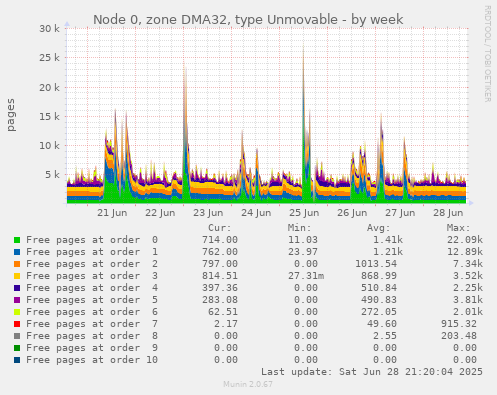
Task: Click the magenta order 5 legend swatch
Action: click(17, 300)
